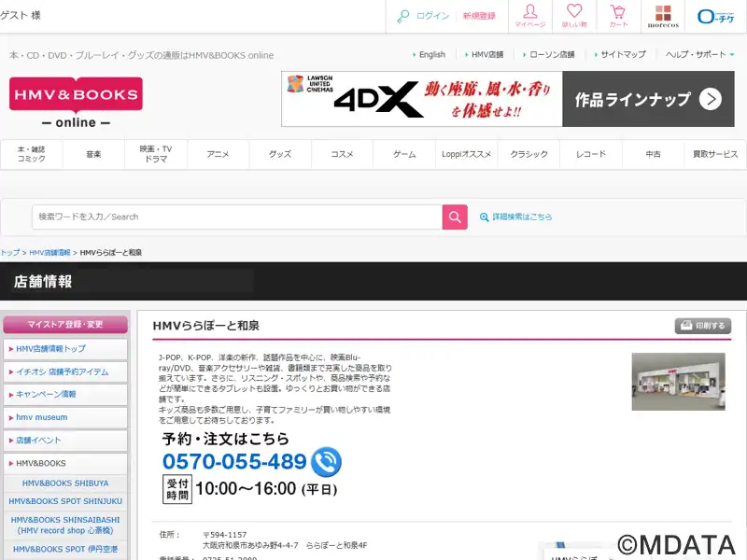Expand the ヘルプ・サポート dropdown
This screenshot has height=560, width=747.
[x=699, y=55]
